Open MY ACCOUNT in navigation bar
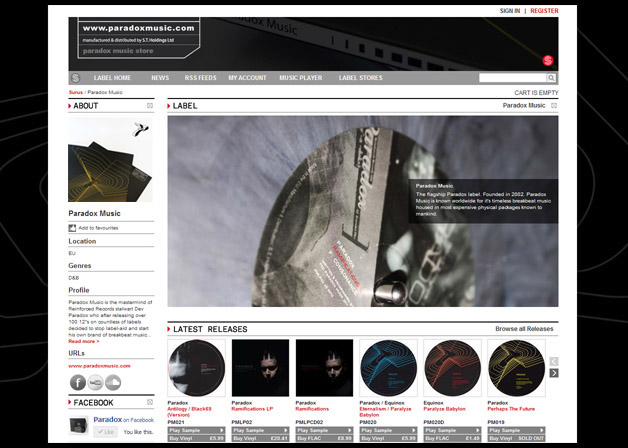This screenshot has height=448, width=628. [247, 78]
